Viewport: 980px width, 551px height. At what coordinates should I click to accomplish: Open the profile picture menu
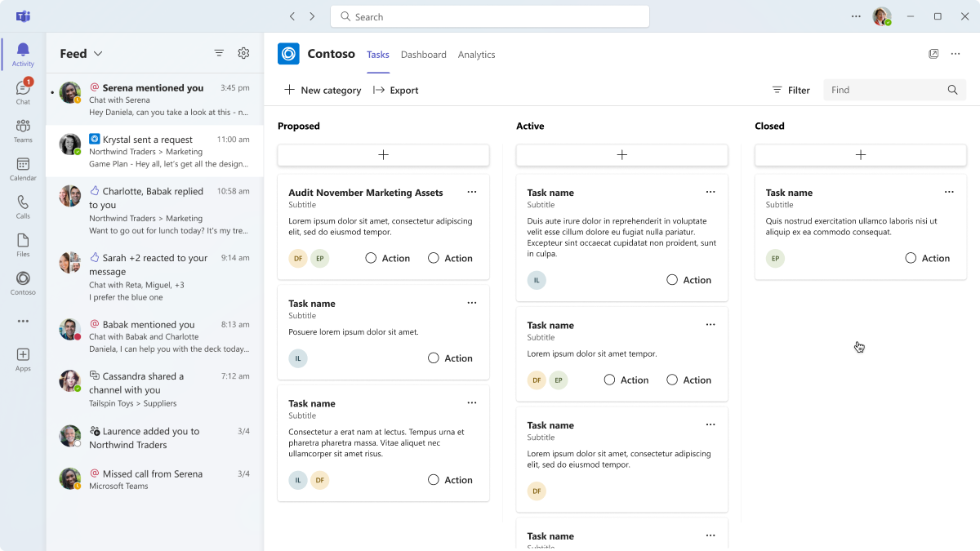882,16
